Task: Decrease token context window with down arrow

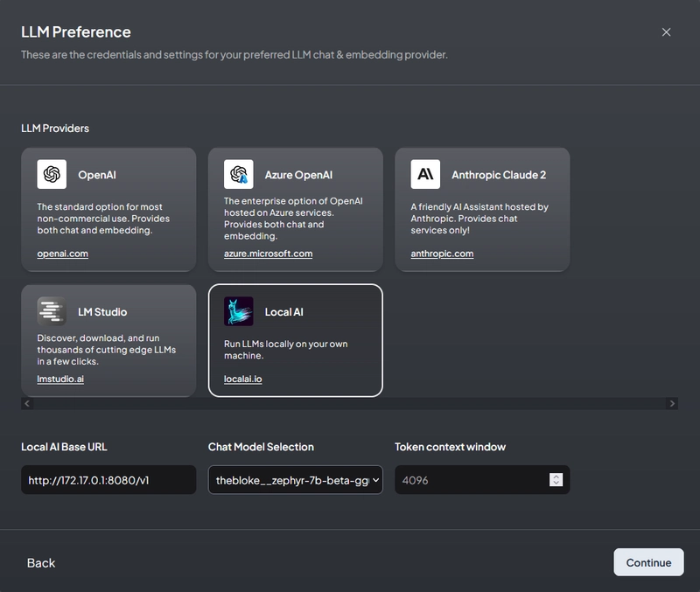Action: (x=556, y=484)
